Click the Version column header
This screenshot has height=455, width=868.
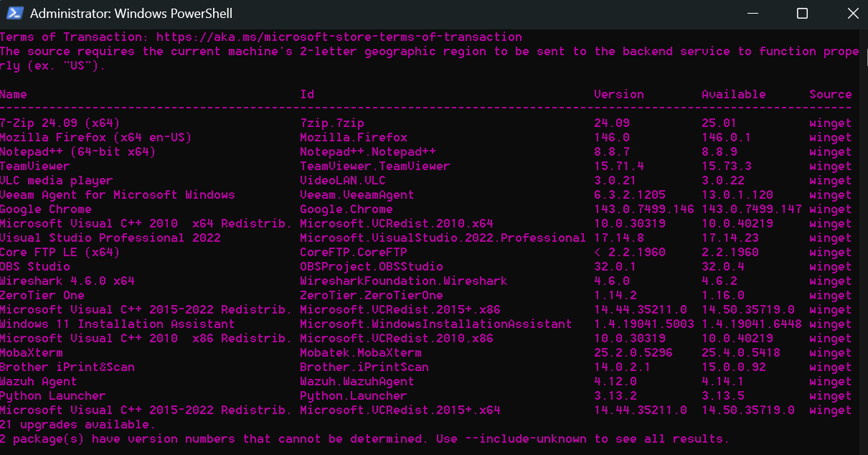point(618,94)
